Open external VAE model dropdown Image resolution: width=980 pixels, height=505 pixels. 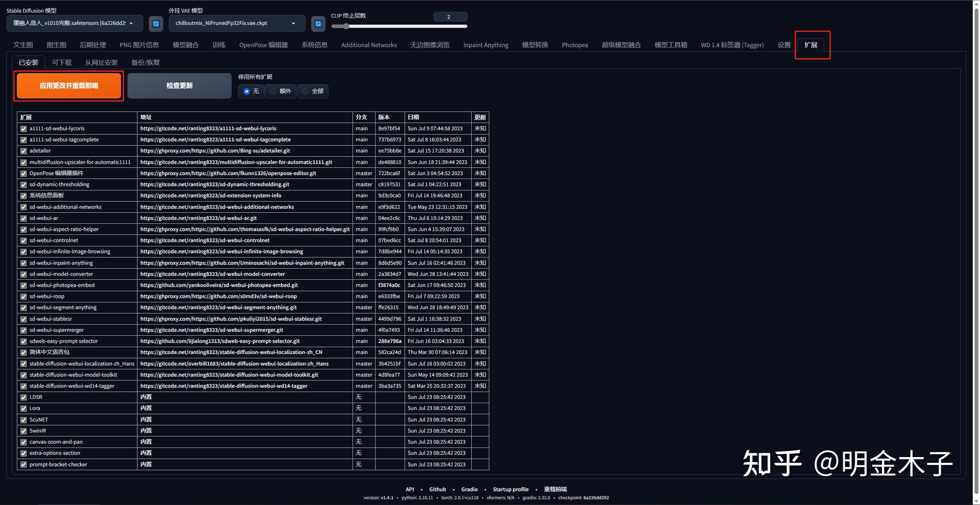[237, 23]
